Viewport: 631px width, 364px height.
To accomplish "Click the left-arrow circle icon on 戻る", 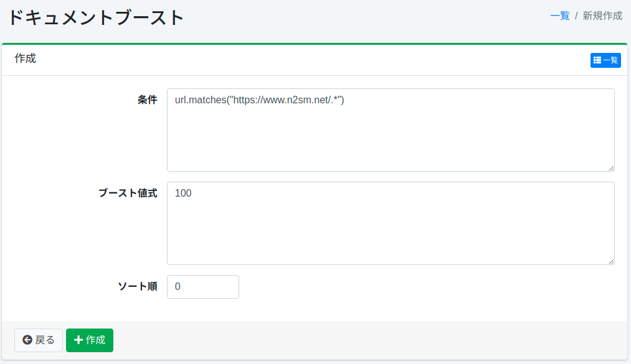I will point(27,340).
